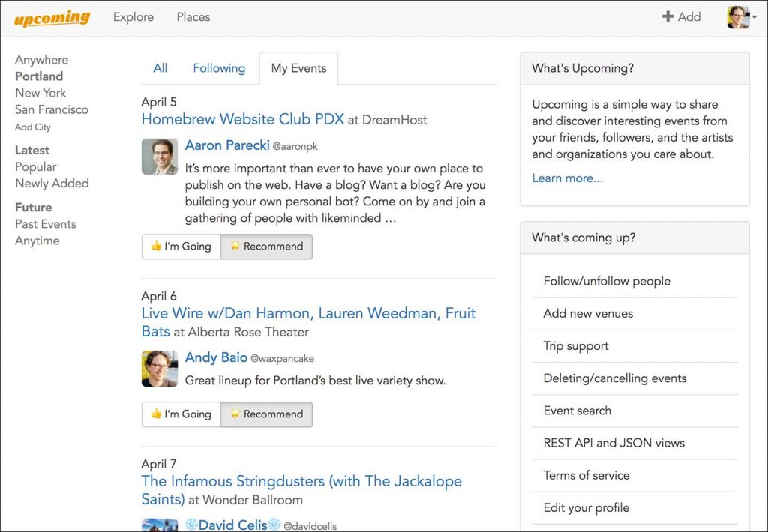Open the Places menu
The width and height of the screenshot is (768, 532).
(x=193, y=17)
